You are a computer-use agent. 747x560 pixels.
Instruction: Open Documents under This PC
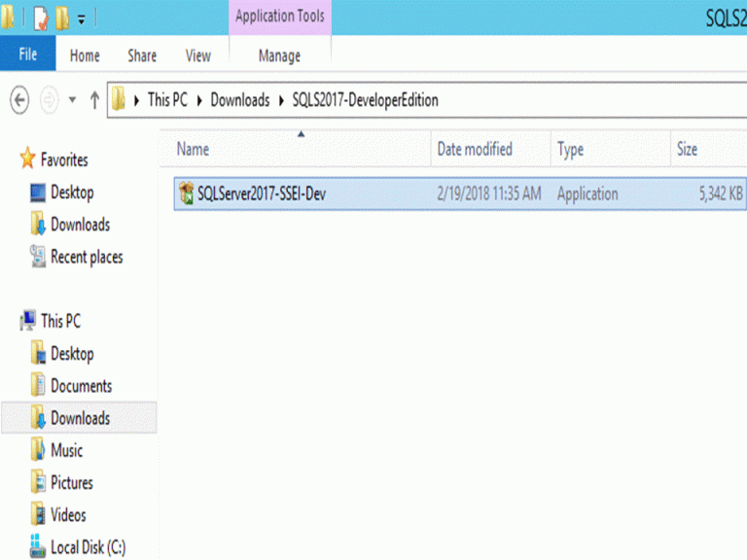82,386
